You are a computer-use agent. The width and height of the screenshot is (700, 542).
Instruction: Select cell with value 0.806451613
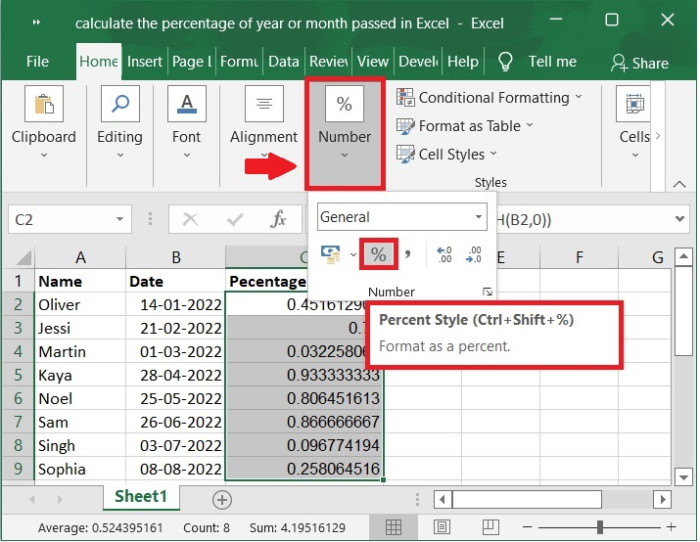pos(304,398)
